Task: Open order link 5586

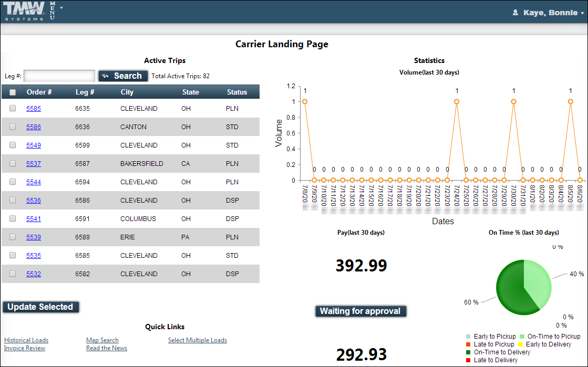Action: tap(34, 127)
